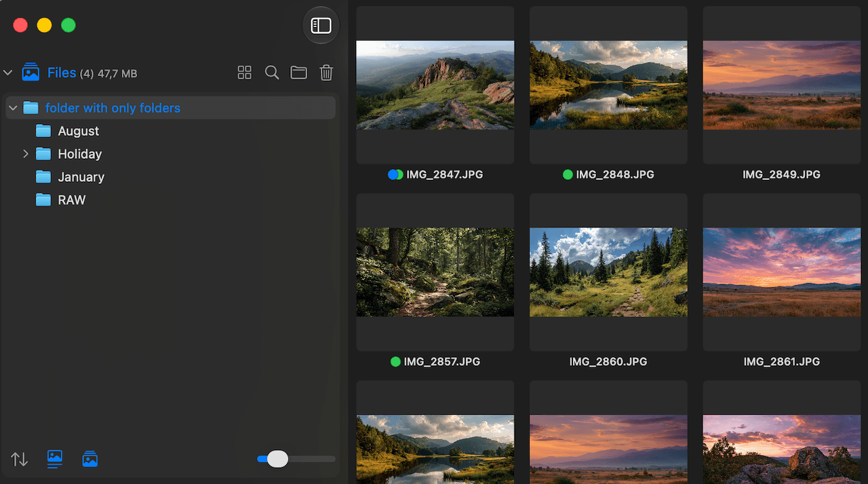Collapse the Files section chevron

[x=8, y=73]
